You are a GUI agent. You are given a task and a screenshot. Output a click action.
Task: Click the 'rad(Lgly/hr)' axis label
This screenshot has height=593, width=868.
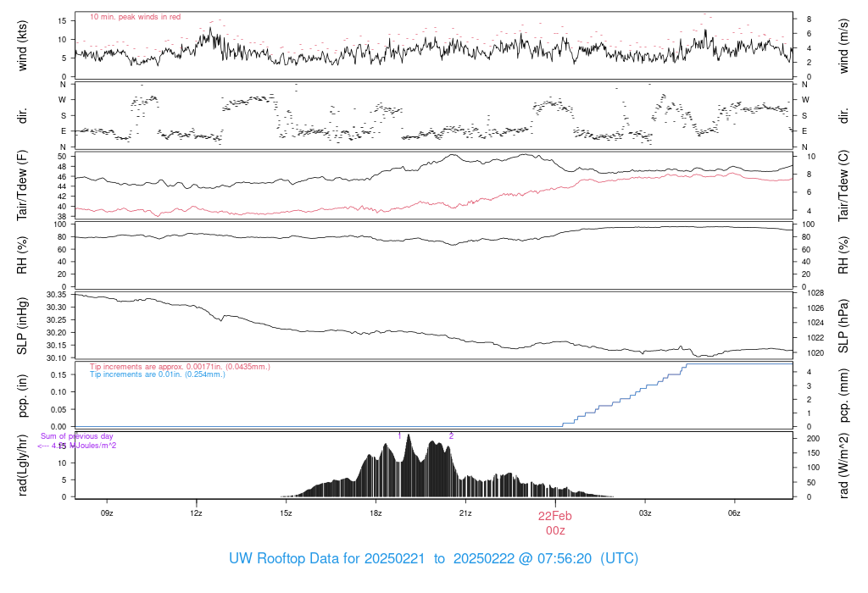[x=21, y=465]
